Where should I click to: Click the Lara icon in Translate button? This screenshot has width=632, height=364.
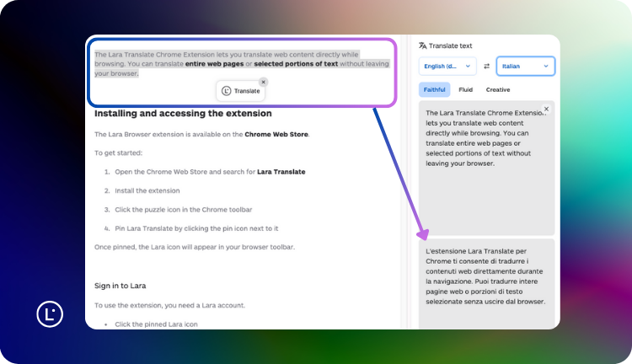[226, 91]
